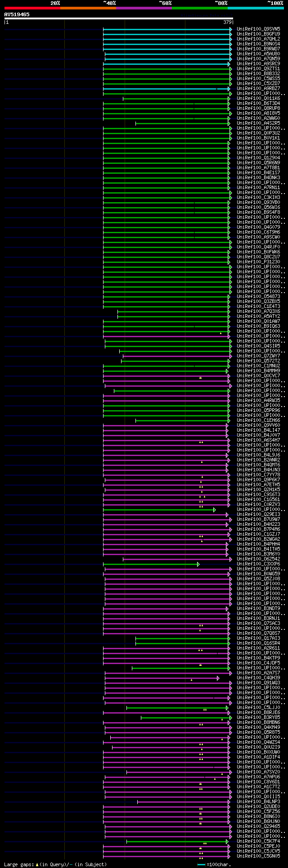Image resolution: width=288 pixels, height=868 pixels.
Task: Open hit UniRef100_B4MMH9
Action: tap(258, 371)
